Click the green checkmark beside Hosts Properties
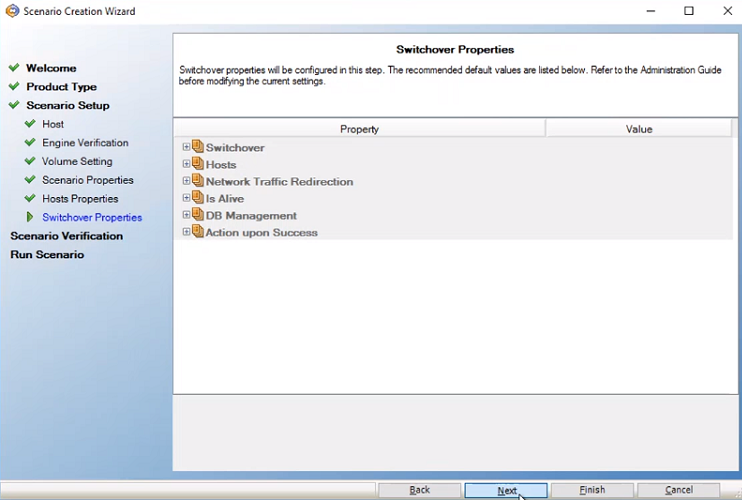Screen dimensions: 742x500 [x=30, y=198]
